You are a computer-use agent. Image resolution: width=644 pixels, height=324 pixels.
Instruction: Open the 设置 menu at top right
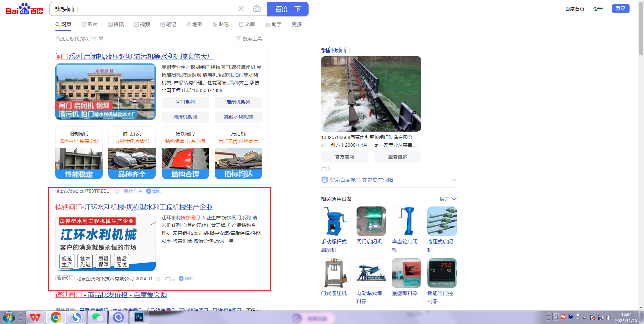point(598,9)
